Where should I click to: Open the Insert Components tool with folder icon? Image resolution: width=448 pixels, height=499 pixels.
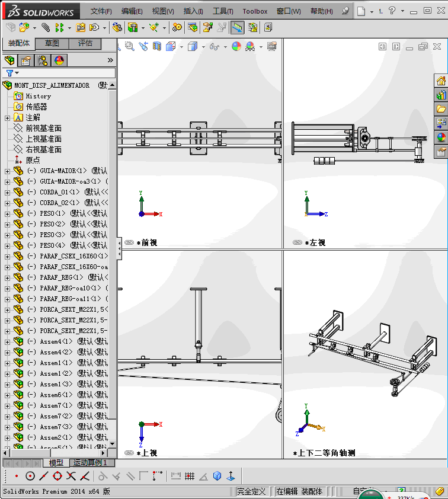point(24,28)
